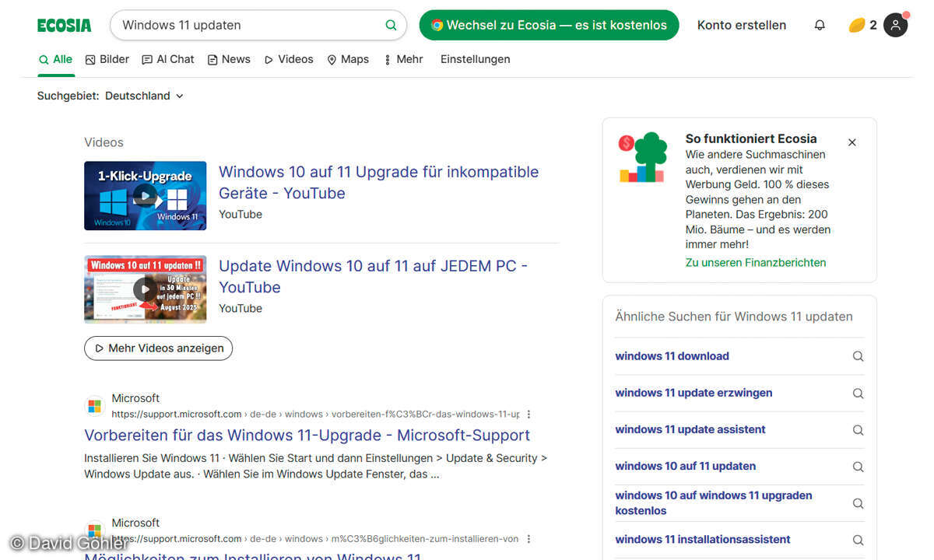This screenshot has height=560, width=934.
Task: Switch to the Bilder tab
Action: tap(107, 59)
